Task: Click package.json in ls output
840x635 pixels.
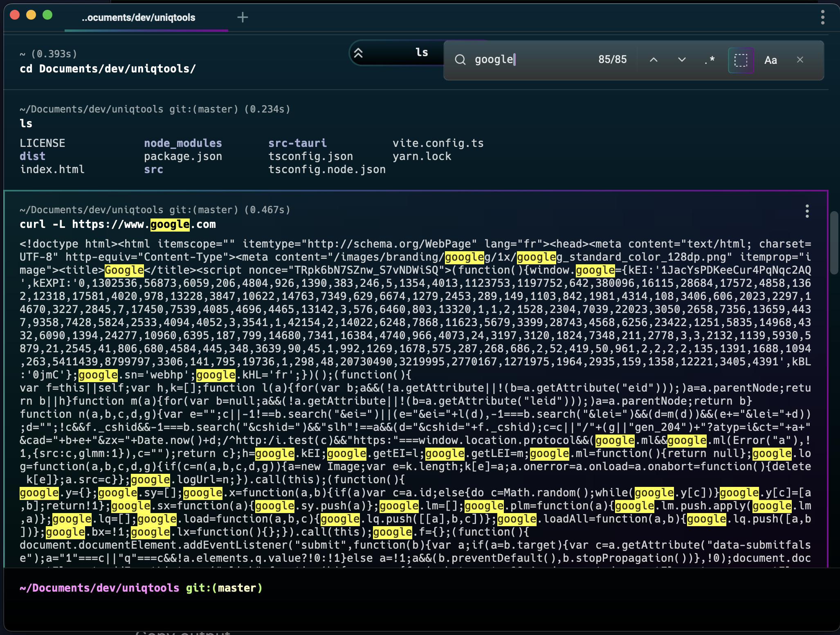Action: pos(183,156)
